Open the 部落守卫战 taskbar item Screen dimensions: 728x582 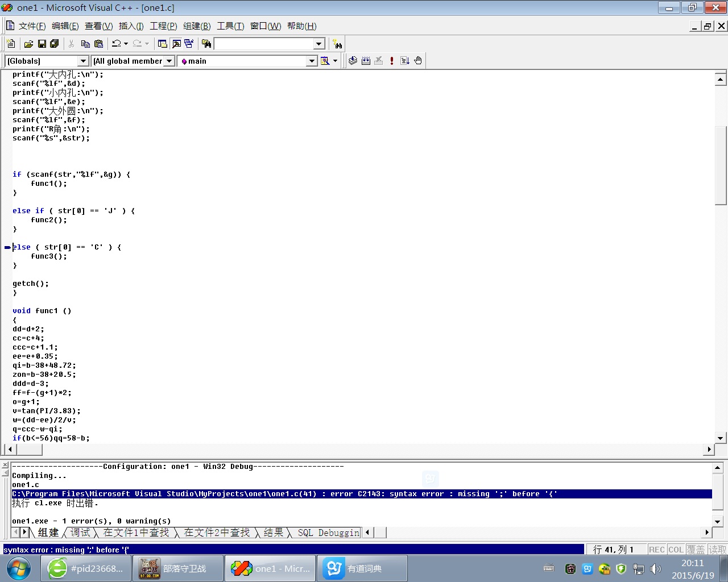coord(177,568)
